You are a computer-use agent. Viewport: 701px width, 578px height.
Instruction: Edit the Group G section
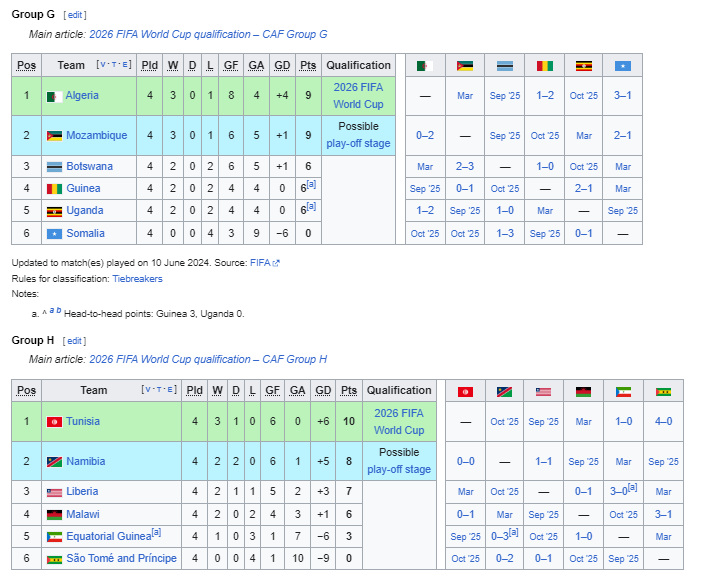point(75,15)
